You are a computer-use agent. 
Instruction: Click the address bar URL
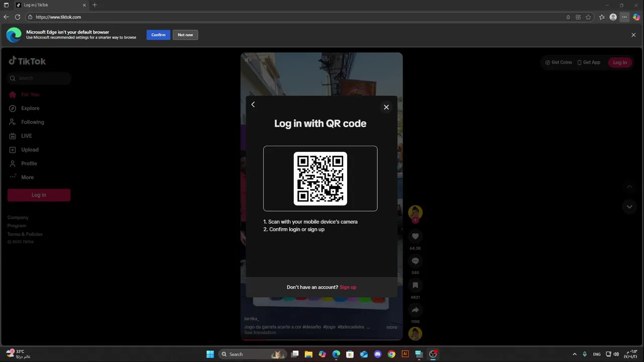click(58, 17)
